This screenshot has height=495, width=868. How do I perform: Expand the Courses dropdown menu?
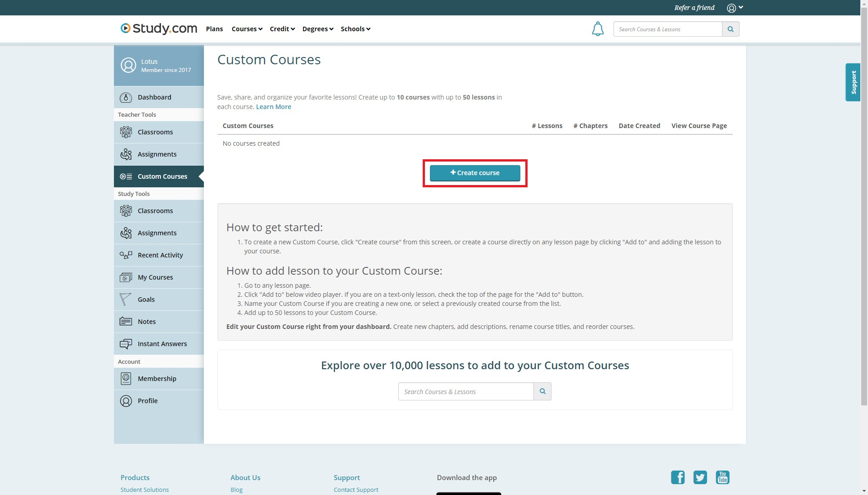point(246,29)
